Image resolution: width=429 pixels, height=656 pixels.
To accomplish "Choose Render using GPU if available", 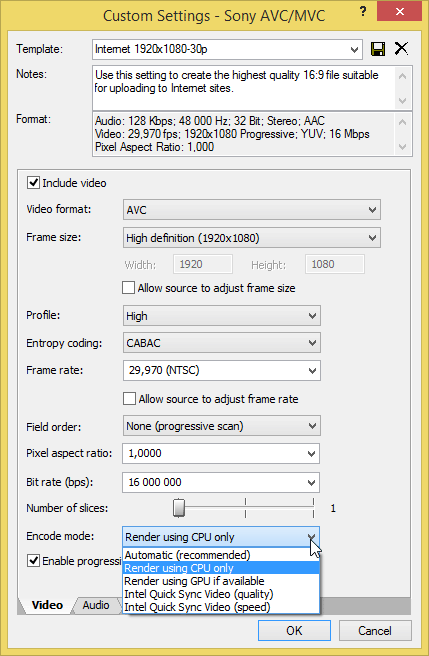I will [221, 581].
